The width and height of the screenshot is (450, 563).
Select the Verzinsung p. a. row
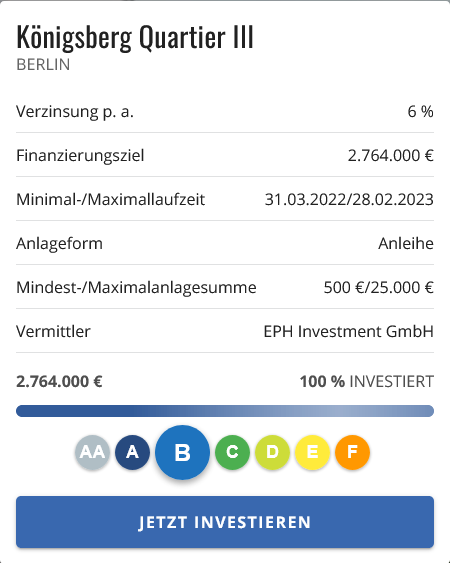225,111
